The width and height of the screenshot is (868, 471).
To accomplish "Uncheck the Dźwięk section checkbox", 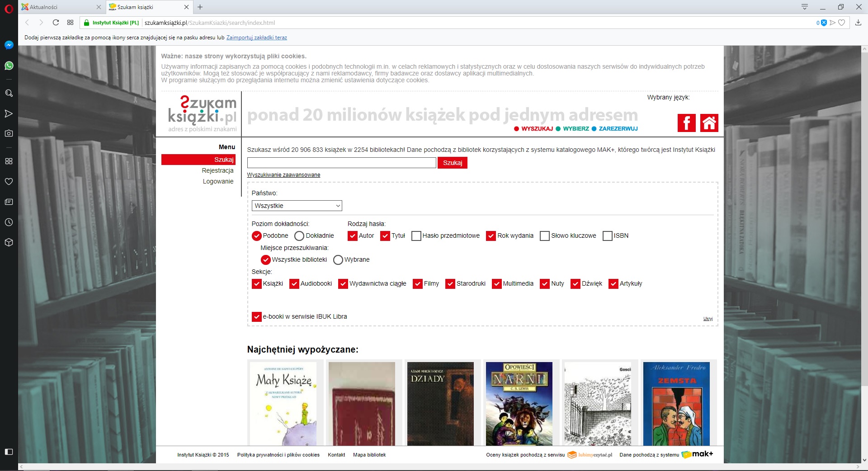I will (x=576, y=284).
